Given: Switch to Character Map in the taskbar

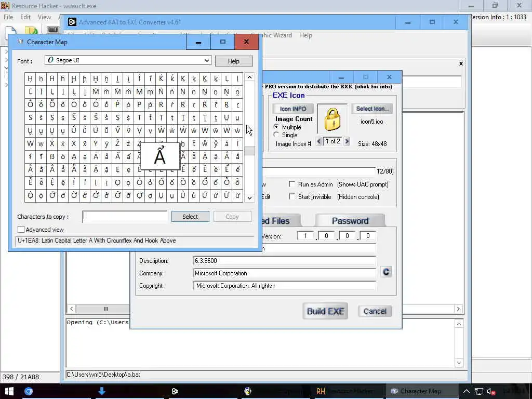Looking at the screenshot, I should (x=422, y=391).
